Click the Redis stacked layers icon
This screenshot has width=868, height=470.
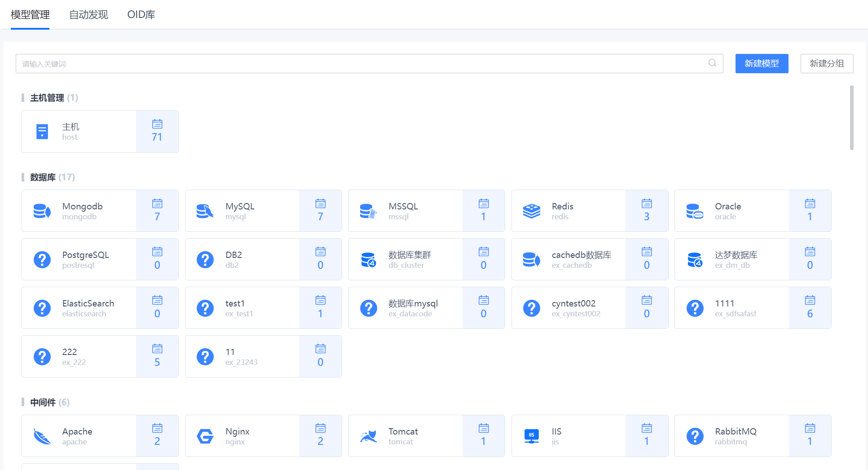[x=532, y=211]
